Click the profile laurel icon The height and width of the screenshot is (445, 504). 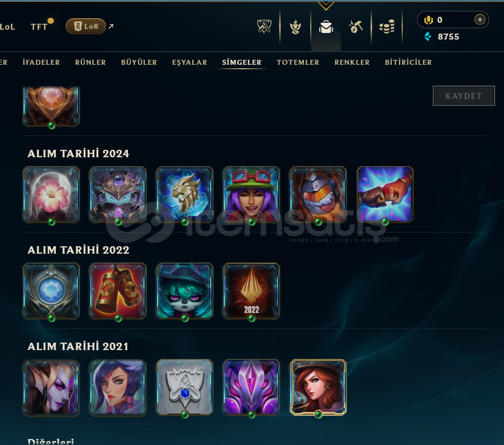coord(295,27)
